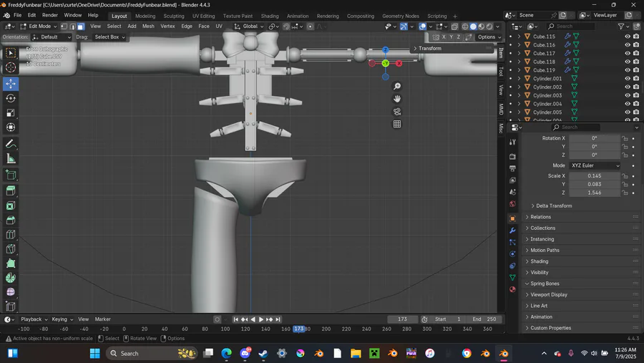
Task: Switch orthographic/perspective grid icon
Action: click(396, 124)
